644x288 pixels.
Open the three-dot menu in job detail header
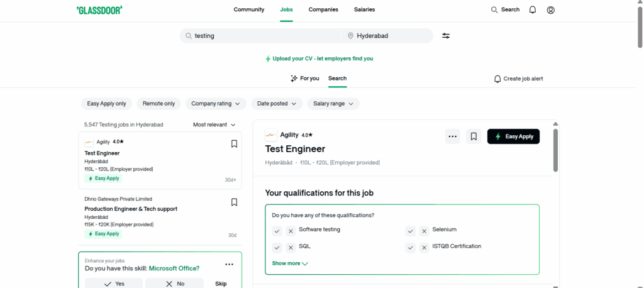(453, 136)
